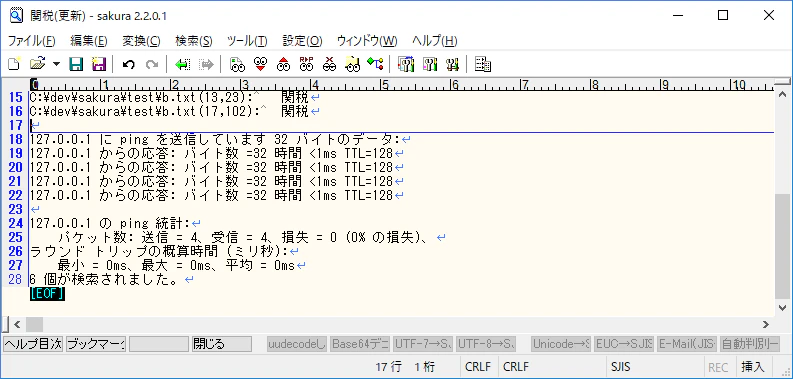
Task: Click horizontal scrollbar left arrow
Action: [17, 324]
